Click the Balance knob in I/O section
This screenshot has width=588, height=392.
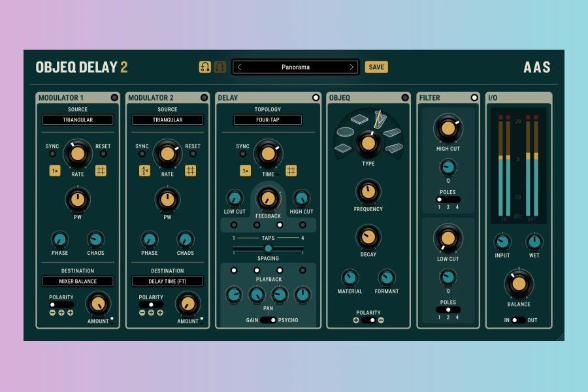519,284
